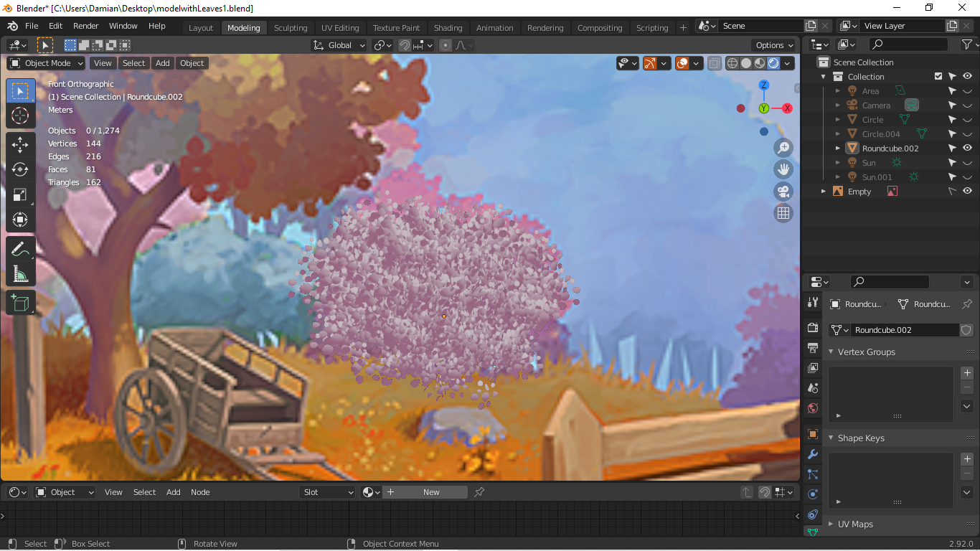Open Object Constraint properties tab
This screenshot has width=980, height=551.
813,514
